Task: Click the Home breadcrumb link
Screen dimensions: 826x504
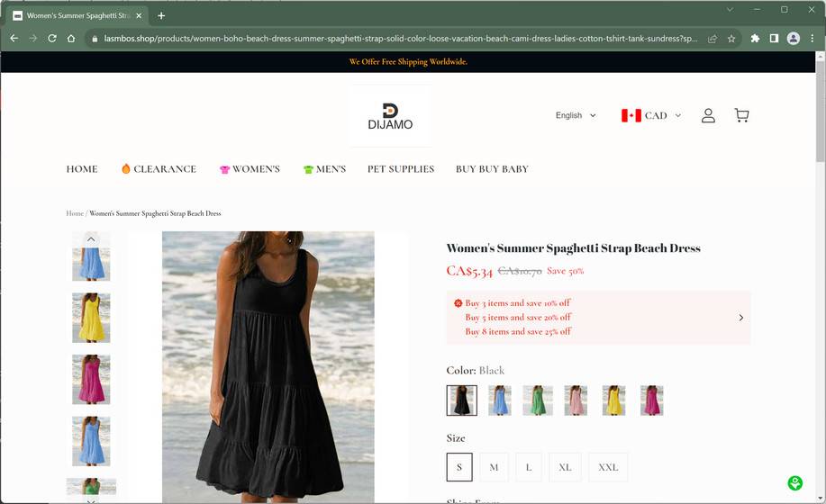Action: click(x=75, y=213)
